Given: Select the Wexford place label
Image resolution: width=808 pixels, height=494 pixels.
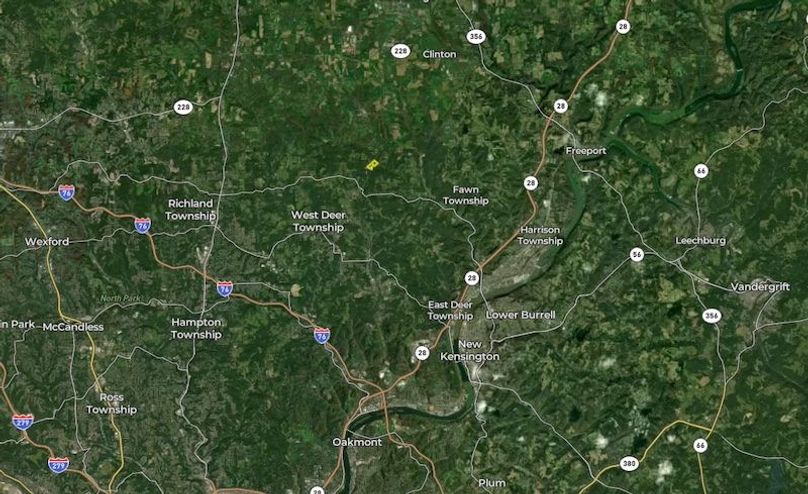Looking at the screenshot, I should pyautogui.click(x=47, y=242).
